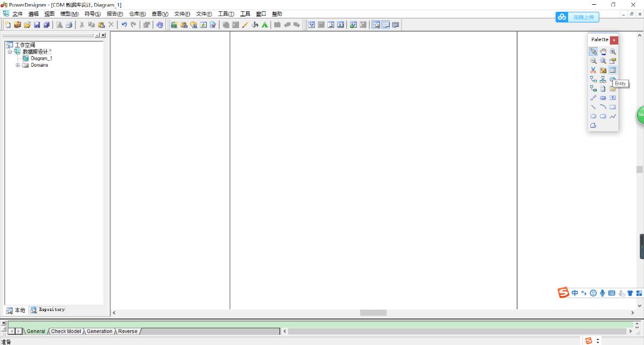Screen dimensions: 644x345
Task: Click the New Model toolbar icon
Action: 8,25
